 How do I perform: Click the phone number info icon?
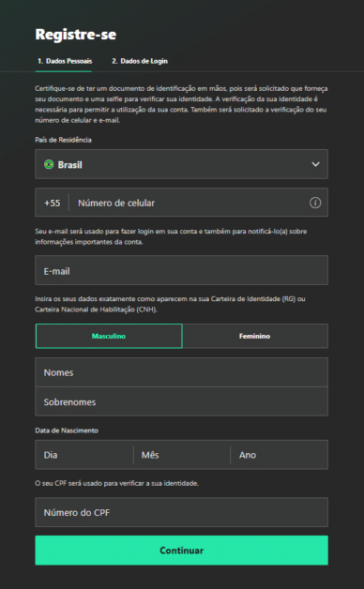tap(315, 203)
